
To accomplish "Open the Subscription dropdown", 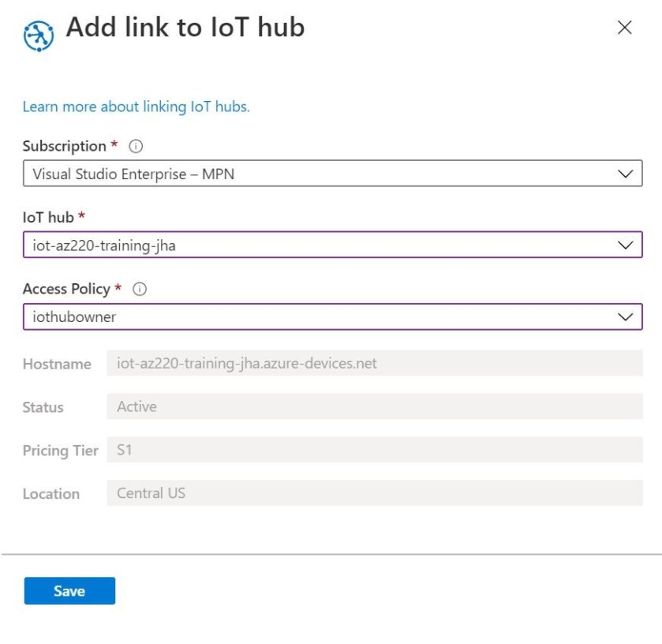I will (x=331, y=173).
